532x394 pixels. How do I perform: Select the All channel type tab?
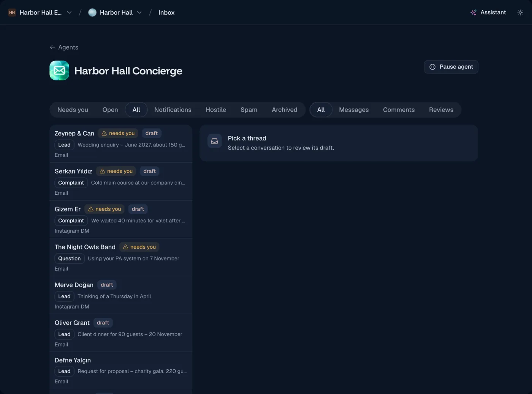(321, 110)
